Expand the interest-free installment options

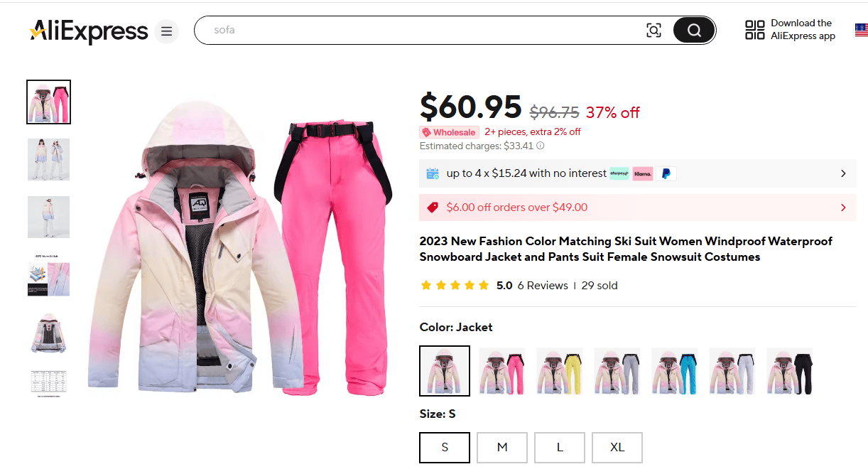(x=843, y=173)
